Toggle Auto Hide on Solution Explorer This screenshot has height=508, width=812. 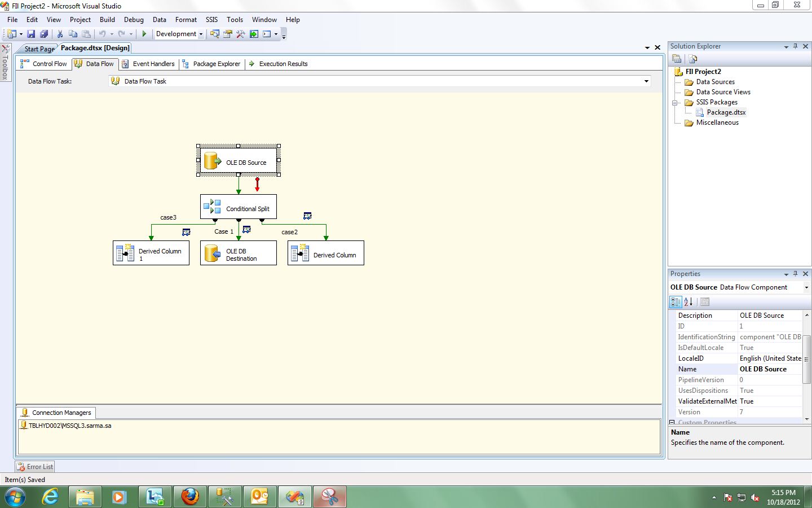coord(796,46)
